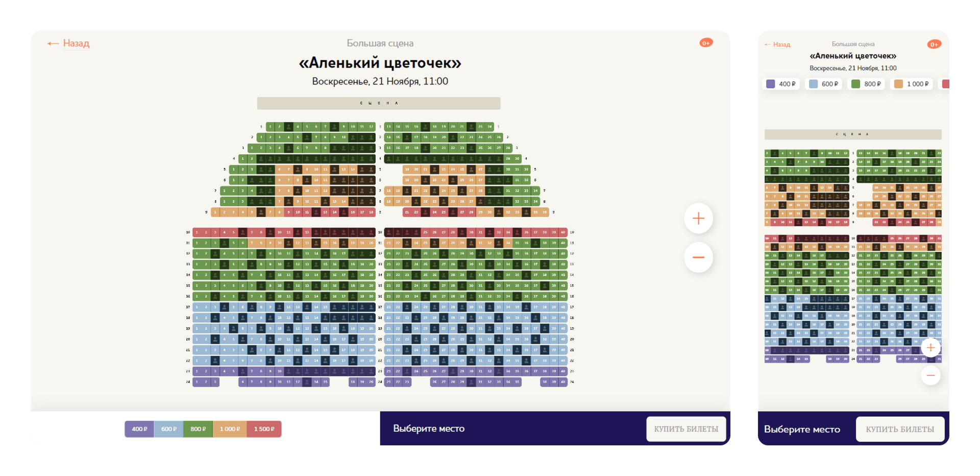
Task: Tap the 800 ₽ chip in mobile view
Action: click(867, 84)
